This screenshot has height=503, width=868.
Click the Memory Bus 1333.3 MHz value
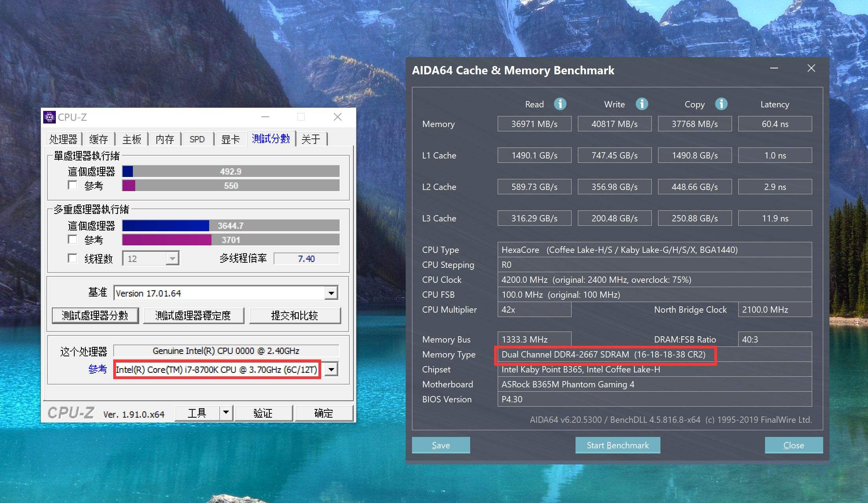(534, 339)
